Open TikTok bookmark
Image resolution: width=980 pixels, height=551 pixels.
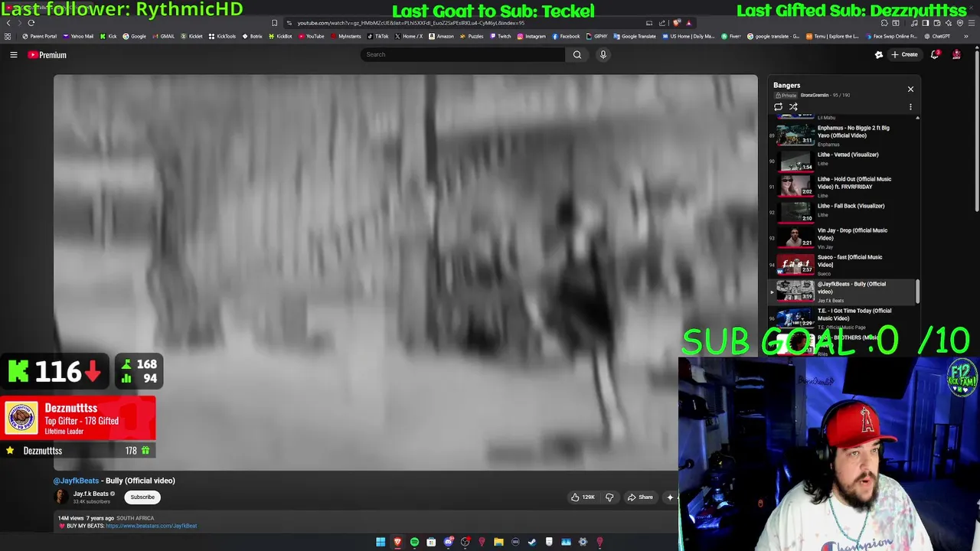point(378,36)
